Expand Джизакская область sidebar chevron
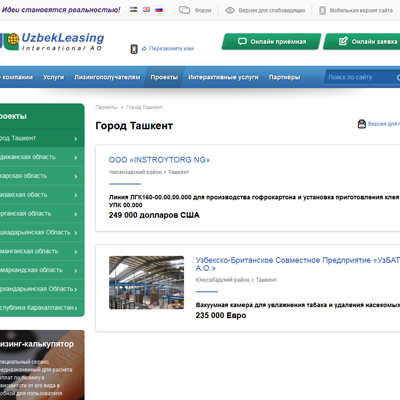The image size is (400, 400). click(x=76, y=195)
